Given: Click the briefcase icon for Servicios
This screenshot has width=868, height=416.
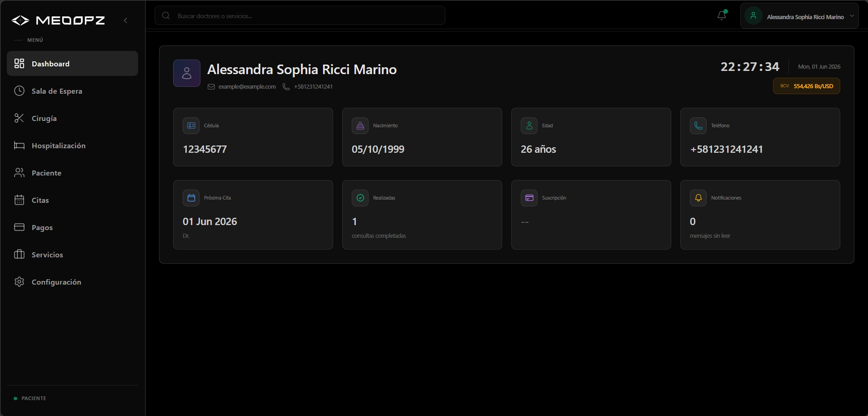Looking at the screenshot, I should (x=19, y=255).
